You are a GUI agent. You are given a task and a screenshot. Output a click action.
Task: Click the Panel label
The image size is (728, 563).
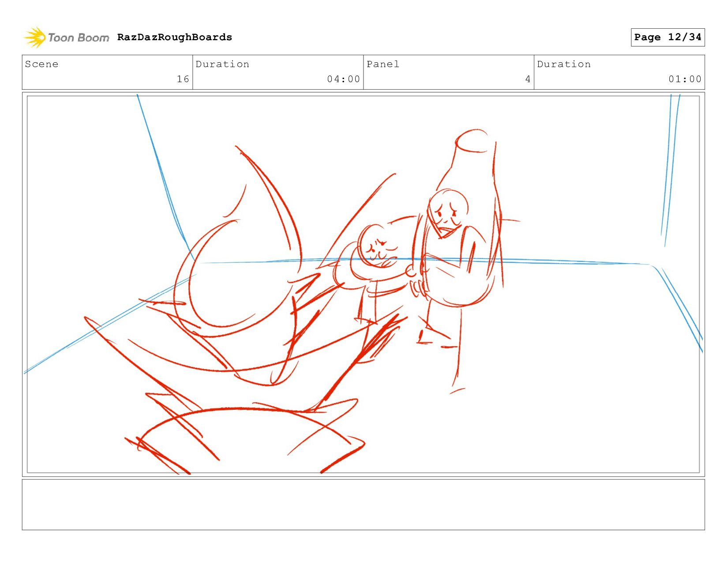[383, 64]
